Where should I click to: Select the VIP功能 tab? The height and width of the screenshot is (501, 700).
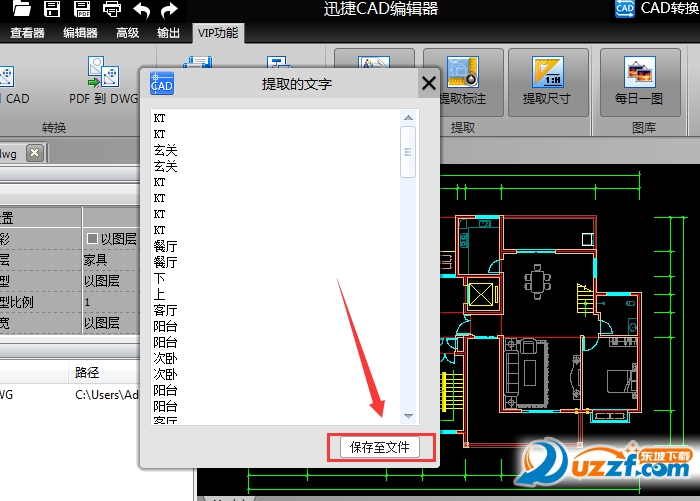point(218,33)
